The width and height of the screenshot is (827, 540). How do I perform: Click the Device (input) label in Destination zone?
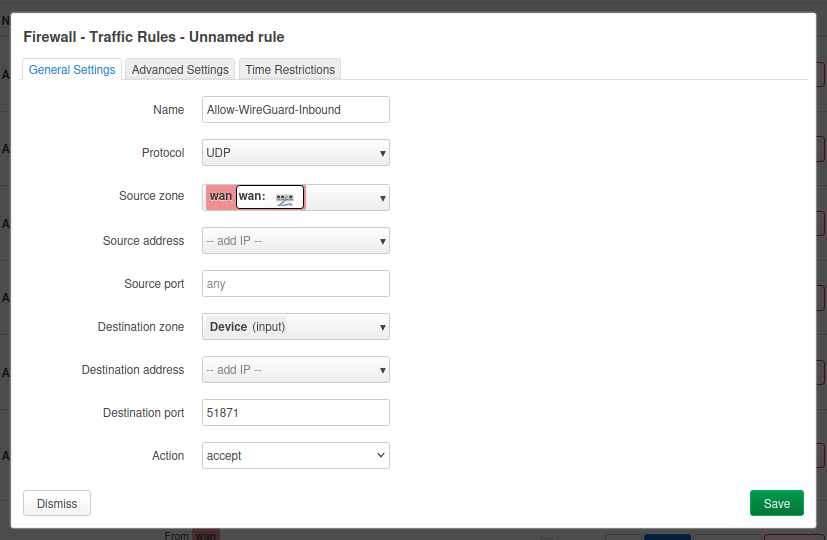pyautogui.click(x=247, y=326)
